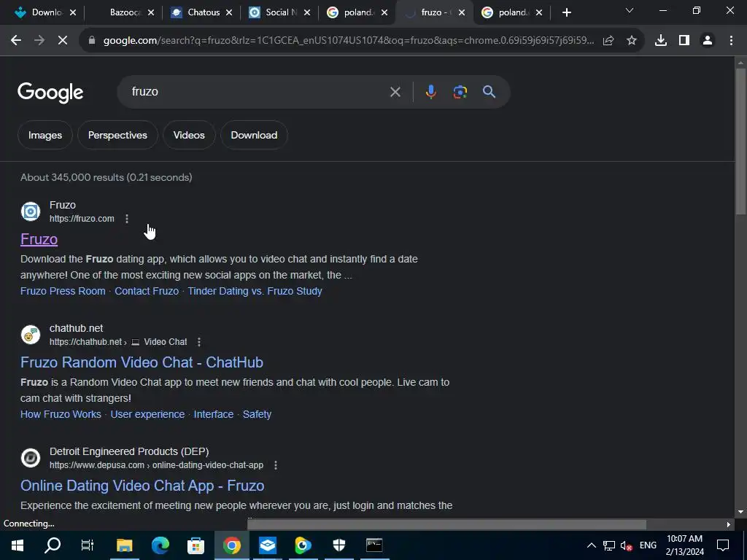
Task: Open Windows Start menu
Action: click(18, 545)
